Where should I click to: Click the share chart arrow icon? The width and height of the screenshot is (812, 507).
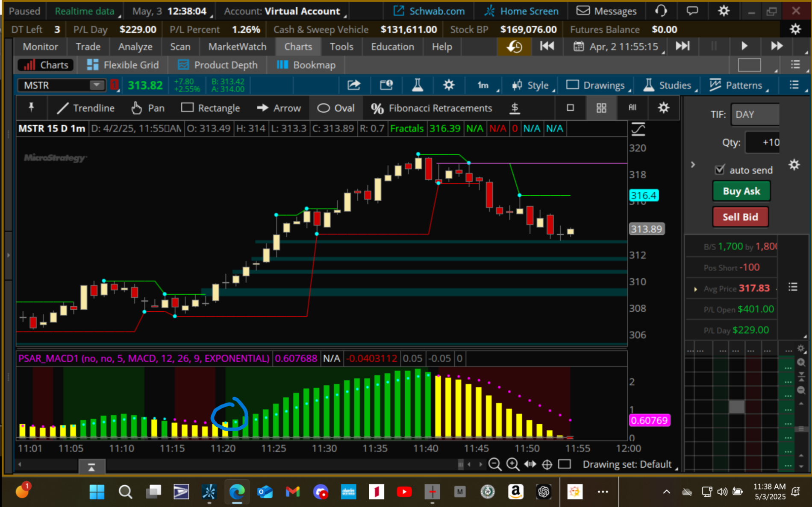353,85
